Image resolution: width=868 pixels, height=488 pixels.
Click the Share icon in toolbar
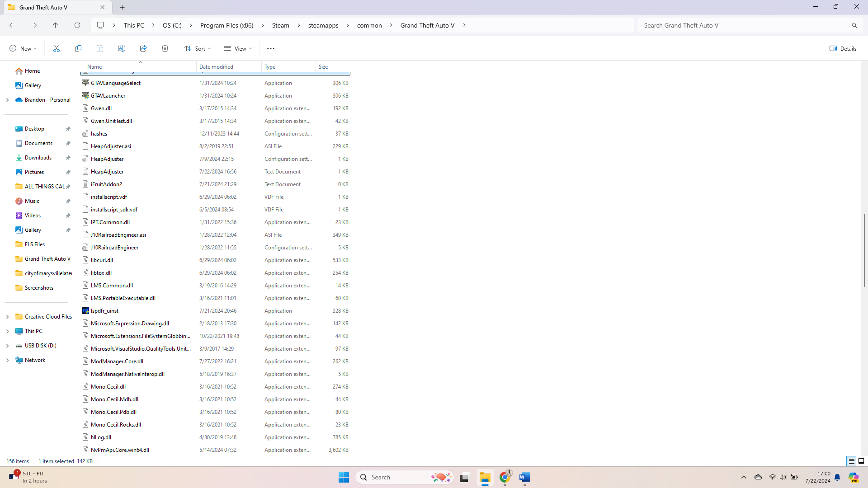[143, 48]
